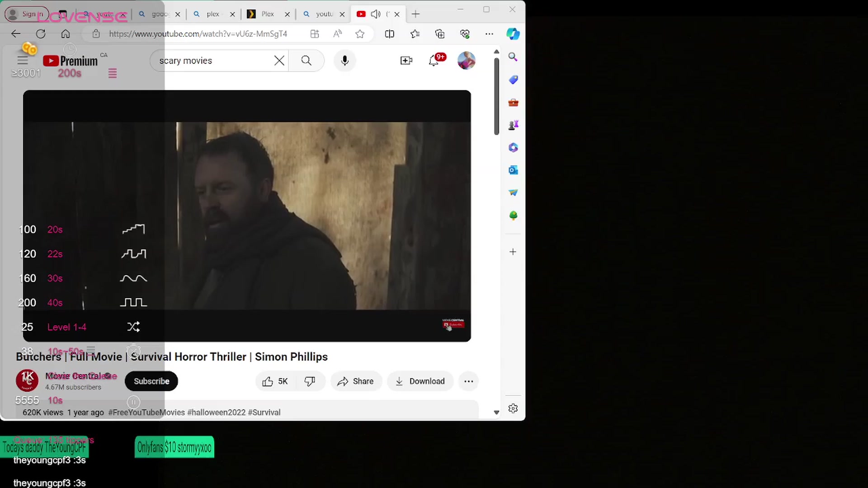The image size is (868, 488).
Task: Open Edge Settings and more menu
Action: point(489,34)
